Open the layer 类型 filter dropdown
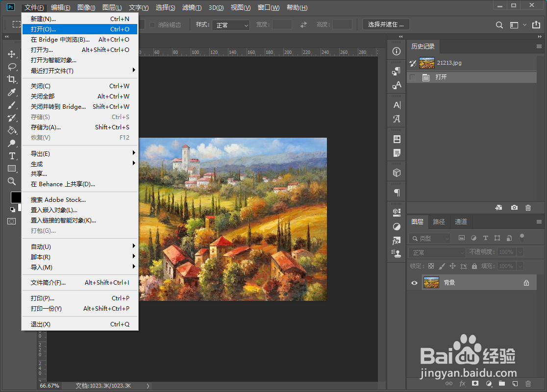The image size is (547, 392). coord(429,238)
